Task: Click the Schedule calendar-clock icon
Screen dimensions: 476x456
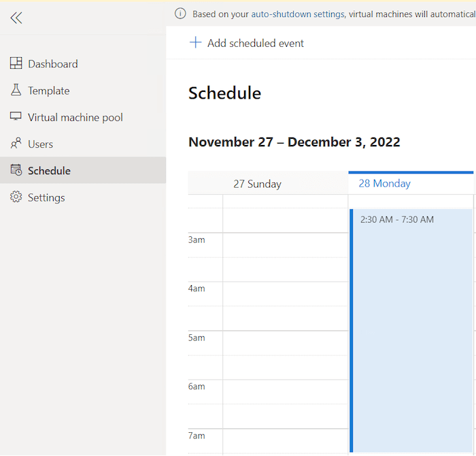Action: pos(16,170)
